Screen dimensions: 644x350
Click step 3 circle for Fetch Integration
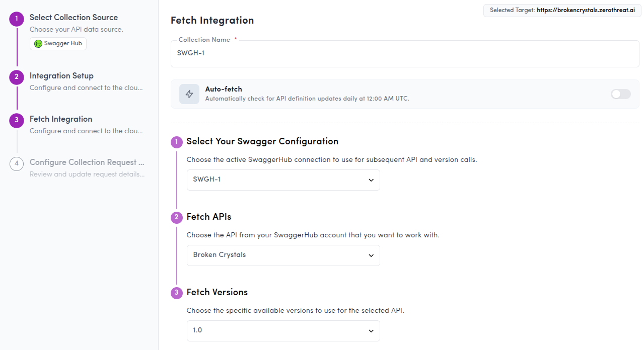point(17,120)
